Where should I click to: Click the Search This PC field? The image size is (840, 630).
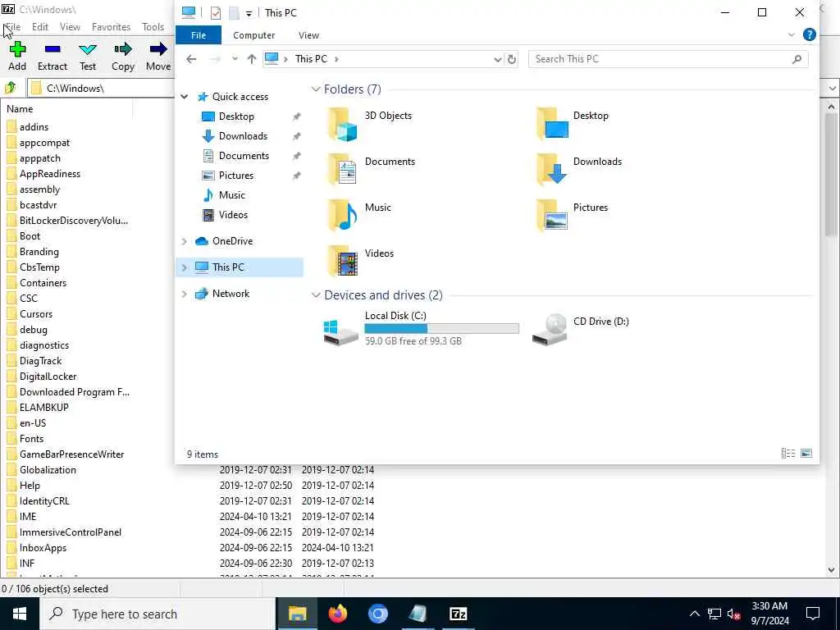click(x=668, y=59)
